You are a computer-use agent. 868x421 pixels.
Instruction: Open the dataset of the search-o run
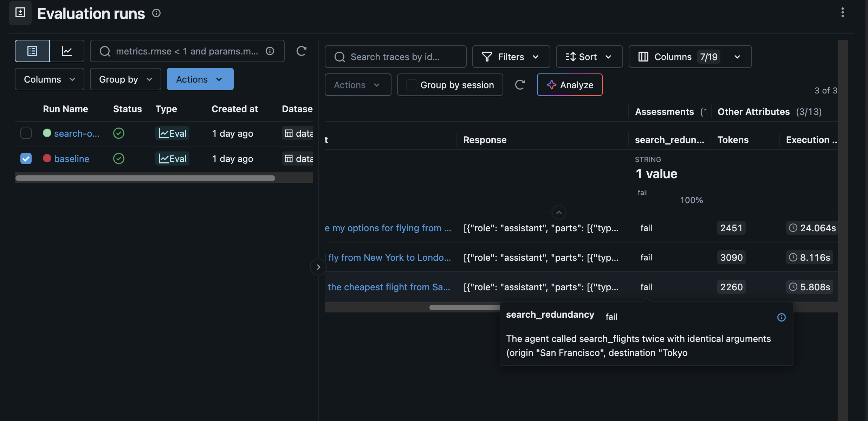[298, 133]
